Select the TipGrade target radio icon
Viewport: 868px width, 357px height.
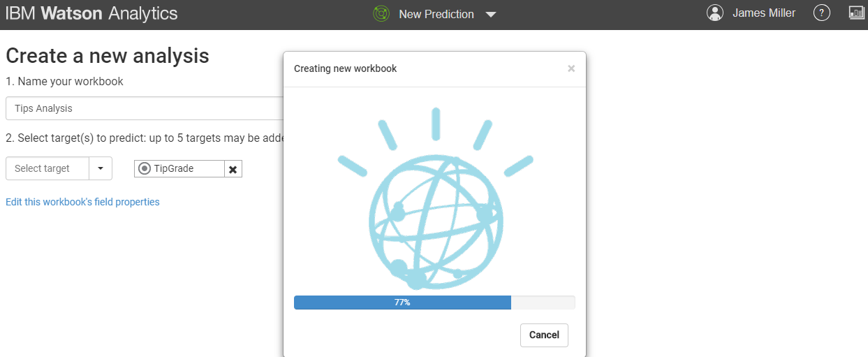tap(145, 168)
